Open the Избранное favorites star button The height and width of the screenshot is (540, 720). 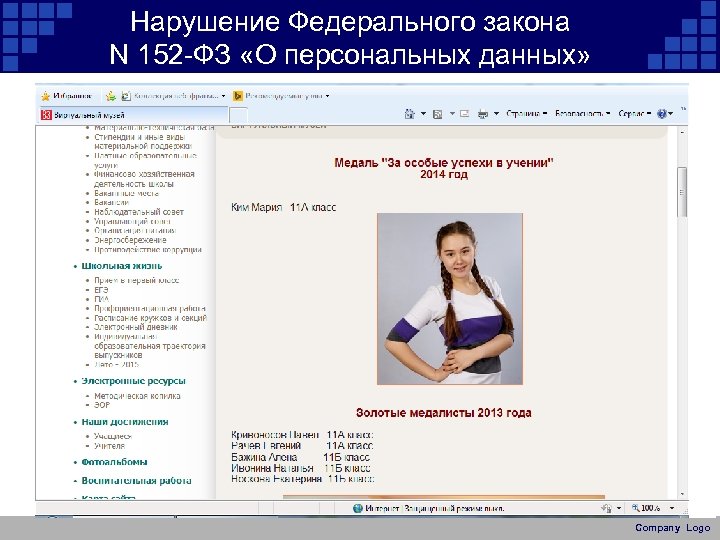pyautogui.click(x=67, y=96)
